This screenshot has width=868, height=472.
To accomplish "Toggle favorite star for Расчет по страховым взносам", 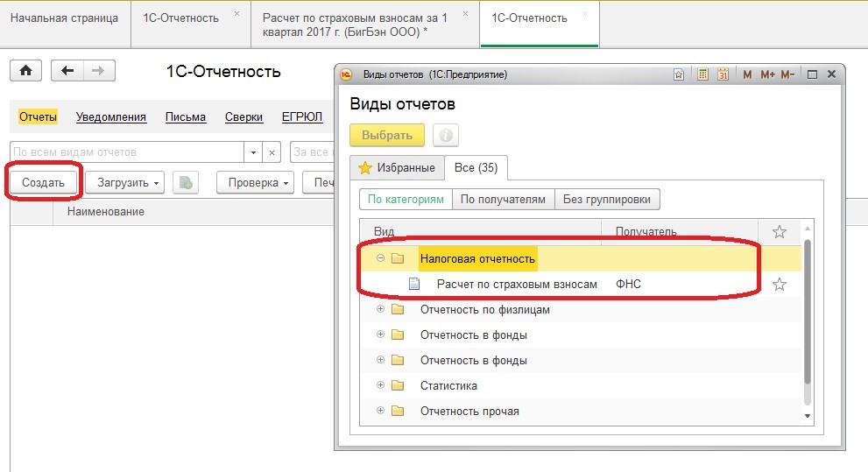I will tap(780, 285).
